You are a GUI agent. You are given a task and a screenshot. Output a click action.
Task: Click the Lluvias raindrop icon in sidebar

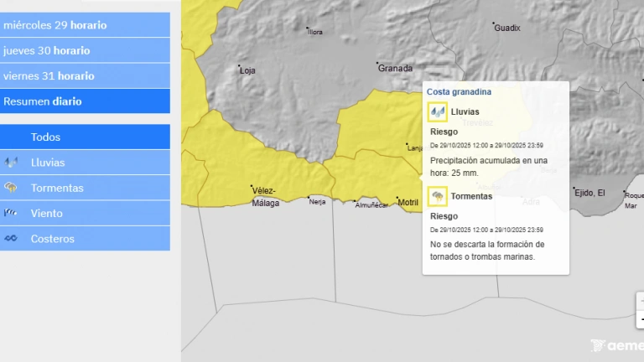pyautogui.click(x=12, y=163)
